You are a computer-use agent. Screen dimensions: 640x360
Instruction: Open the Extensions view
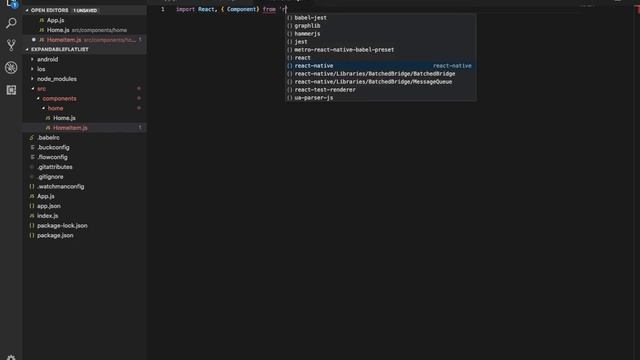point(11,90)
